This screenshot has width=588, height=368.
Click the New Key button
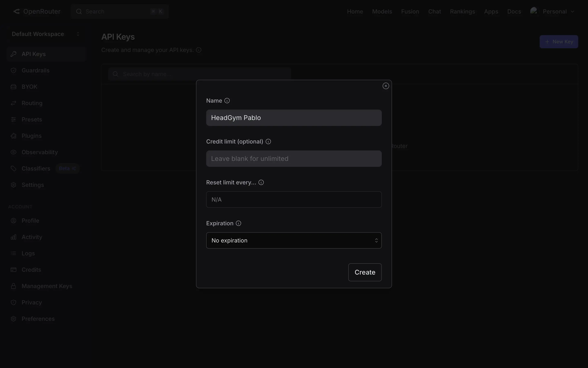[559, 42]
